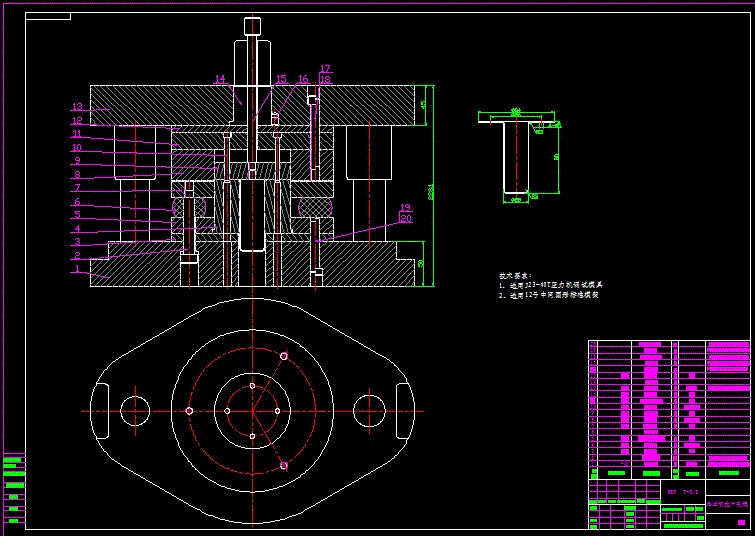Select part callout number 2
Image resolution: width=755 pixels, height=536 pixels.
(77, 255)
